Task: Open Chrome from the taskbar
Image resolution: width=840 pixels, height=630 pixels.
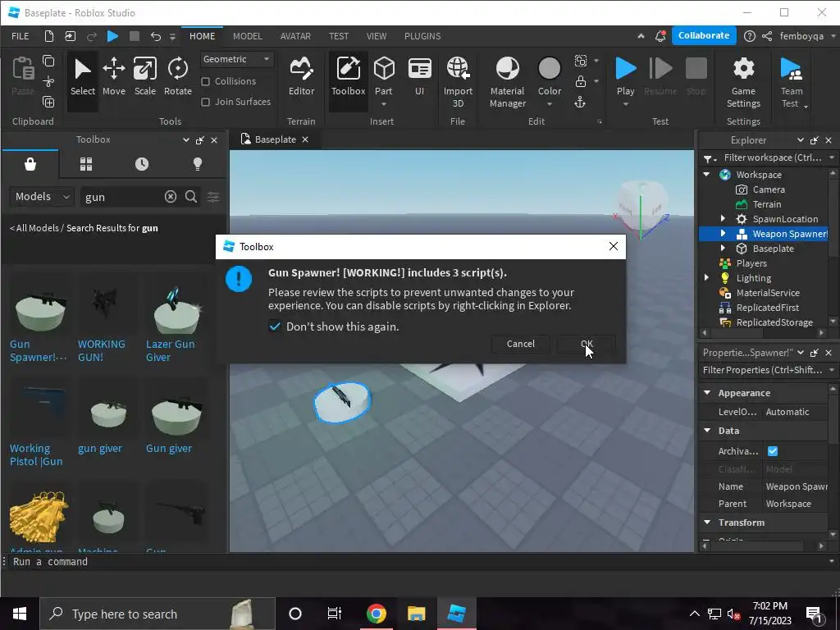Action: click(376, 614)
